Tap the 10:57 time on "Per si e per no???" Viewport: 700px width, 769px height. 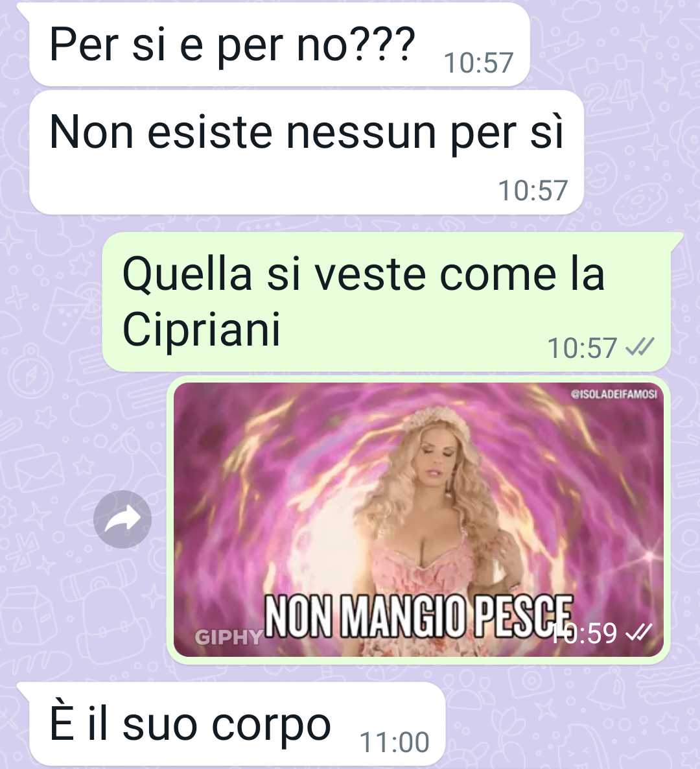(x=478, y=64)
